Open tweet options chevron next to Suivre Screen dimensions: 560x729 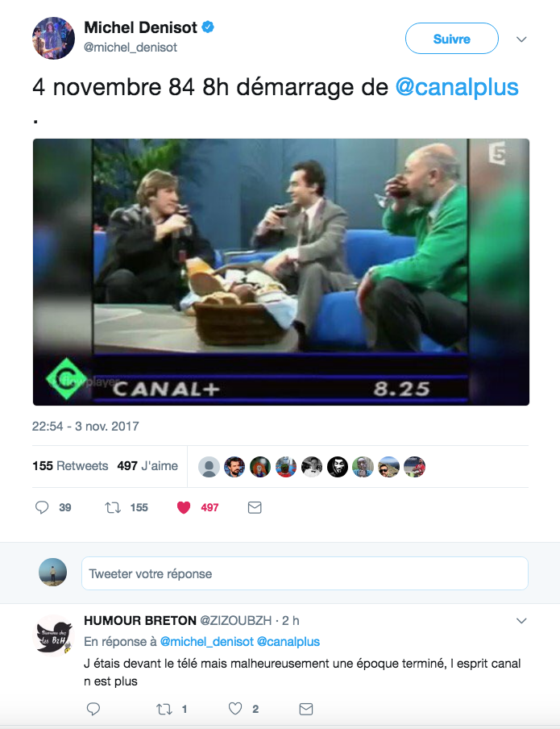coord(521,40)
